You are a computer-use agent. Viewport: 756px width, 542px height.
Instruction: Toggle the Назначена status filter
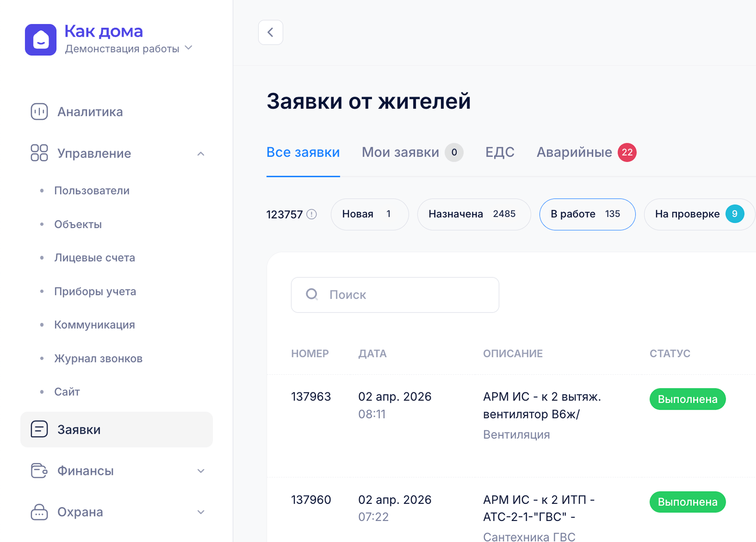[473, 214]
